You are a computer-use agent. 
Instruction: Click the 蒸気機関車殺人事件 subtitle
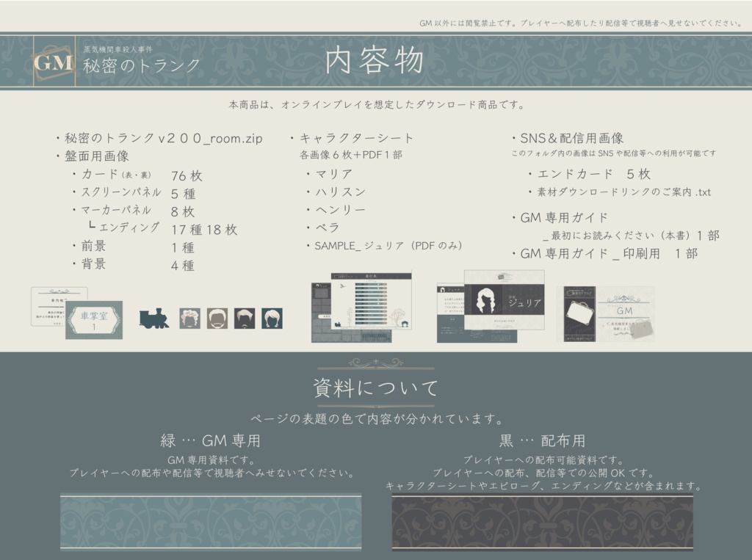point(118,49)
